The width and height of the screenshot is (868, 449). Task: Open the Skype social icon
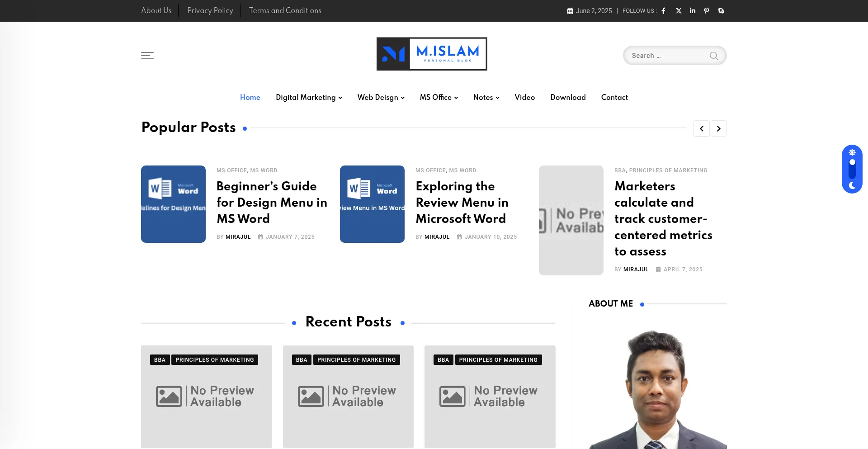coord(721,11)
